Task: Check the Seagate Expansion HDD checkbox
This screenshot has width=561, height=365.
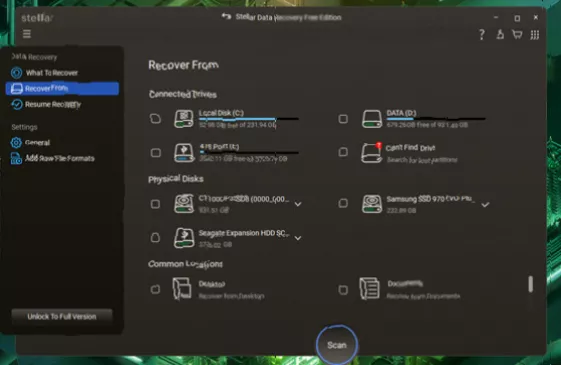Action: (x=155, y=238)
